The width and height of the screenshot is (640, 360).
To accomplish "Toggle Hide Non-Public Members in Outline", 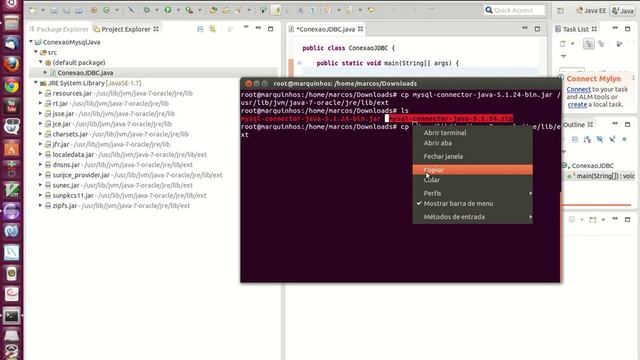I will click(x=624, y=140).
